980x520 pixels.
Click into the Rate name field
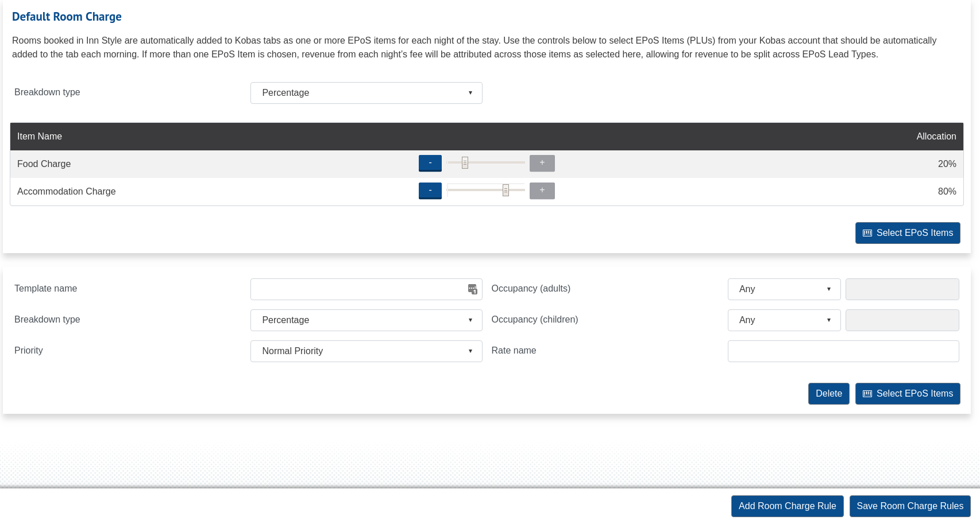[x=843, y=351]
